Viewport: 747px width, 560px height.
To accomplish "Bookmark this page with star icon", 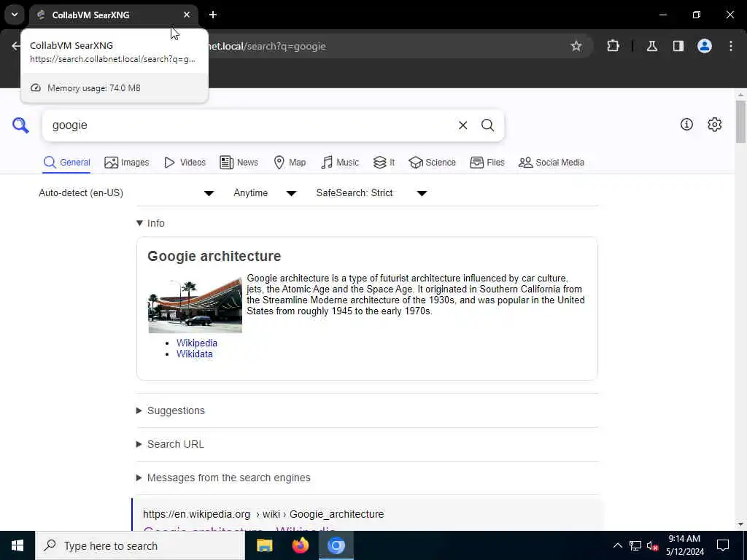I will (x=576, y=46).
